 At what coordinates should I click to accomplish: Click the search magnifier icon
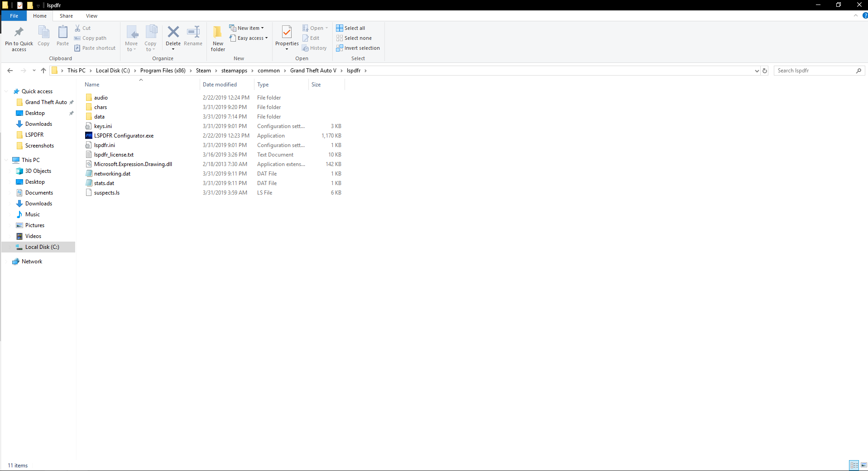858,71
